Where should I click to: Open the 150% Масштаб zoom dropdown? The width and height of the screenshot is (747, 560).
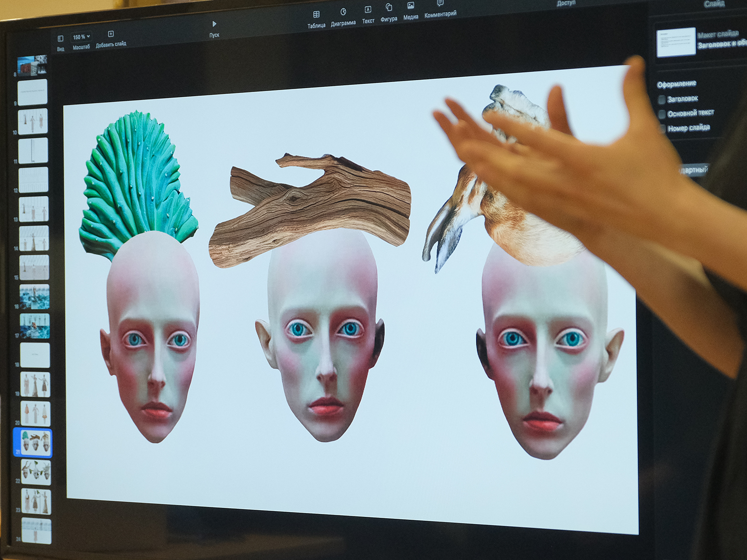click(x=81, y=37)
